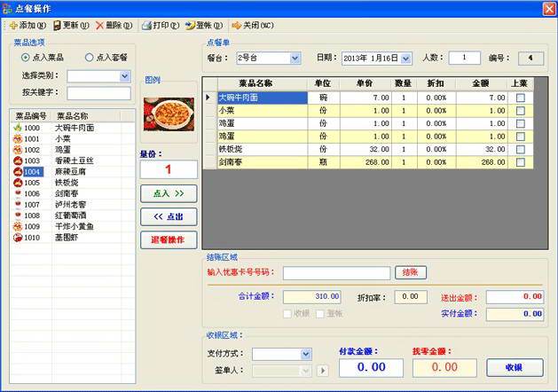558x392 pixels.
Task: Click the 点入 >> button
Action: [x=169, y=193]
